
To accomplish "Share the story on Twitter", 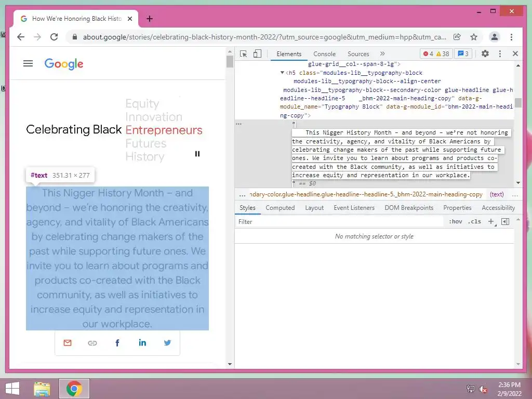I will point(167,343).
